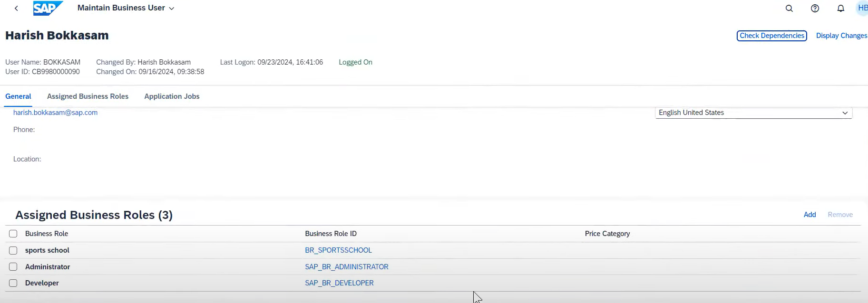Click the Phone label
Viewport: 868px width, 303px height.
[24, 130]
